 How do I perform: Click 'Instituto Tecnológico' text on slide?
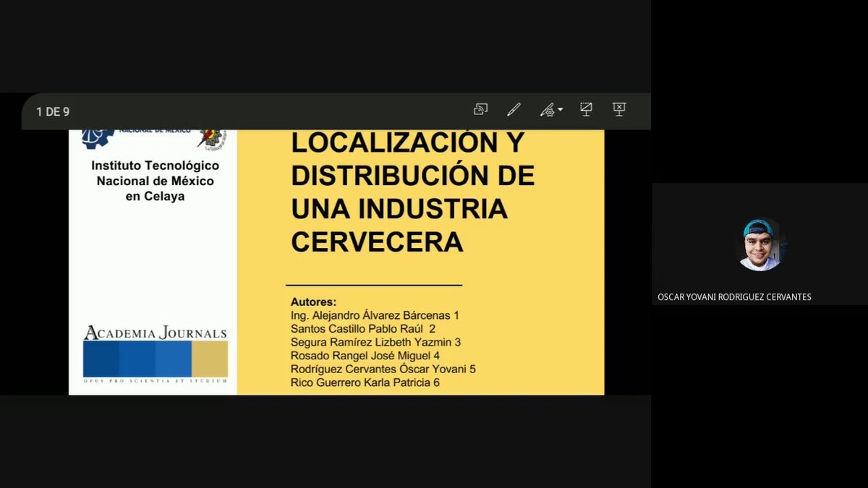(x=155, y=166)
